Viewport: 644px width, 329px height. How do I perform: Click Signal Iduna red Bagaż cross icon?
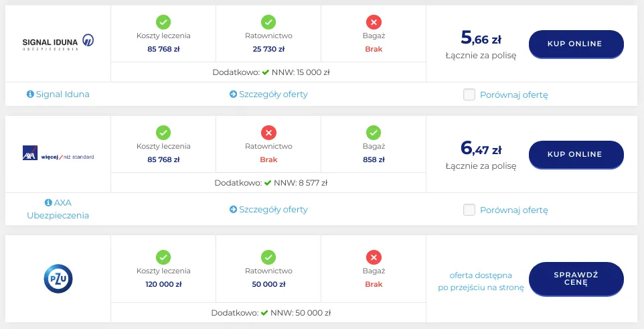coord(374,21)
